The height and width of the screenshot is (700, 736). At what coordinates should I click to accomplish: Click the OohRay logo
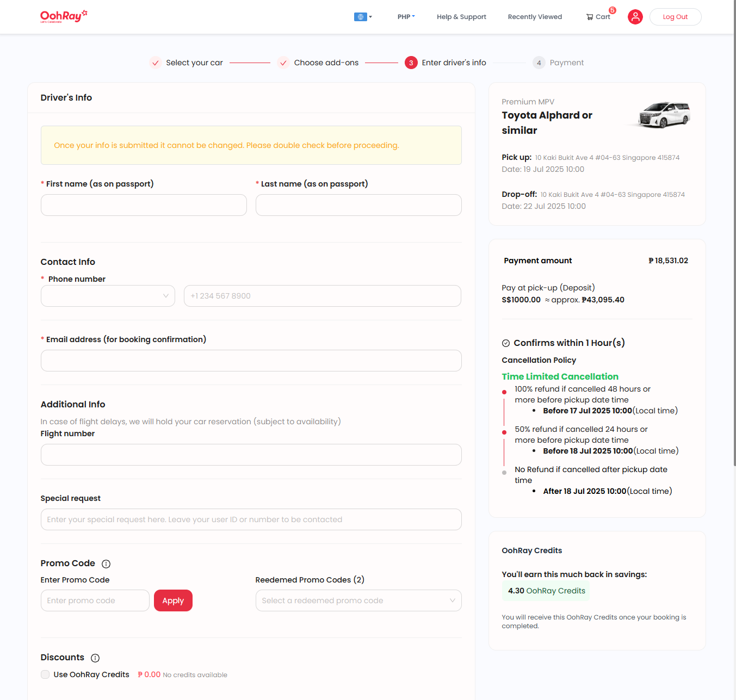(x=64, y=16)
